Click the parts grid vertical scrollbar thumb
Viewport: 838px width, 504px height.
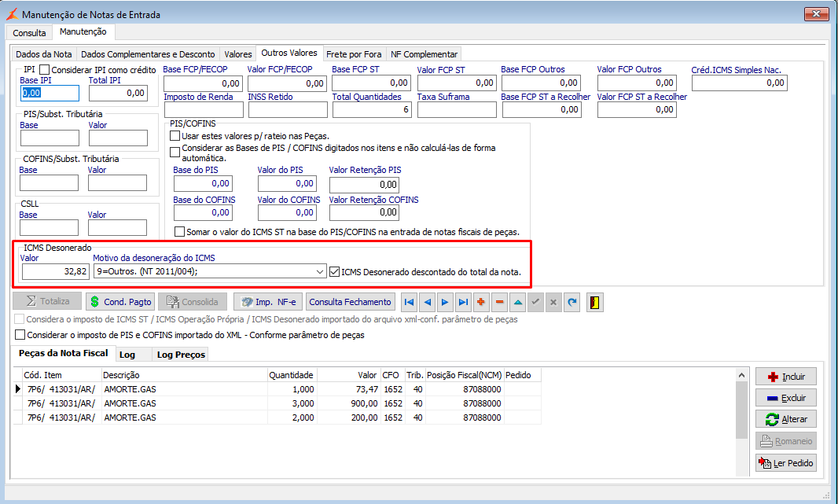point(741,410)
